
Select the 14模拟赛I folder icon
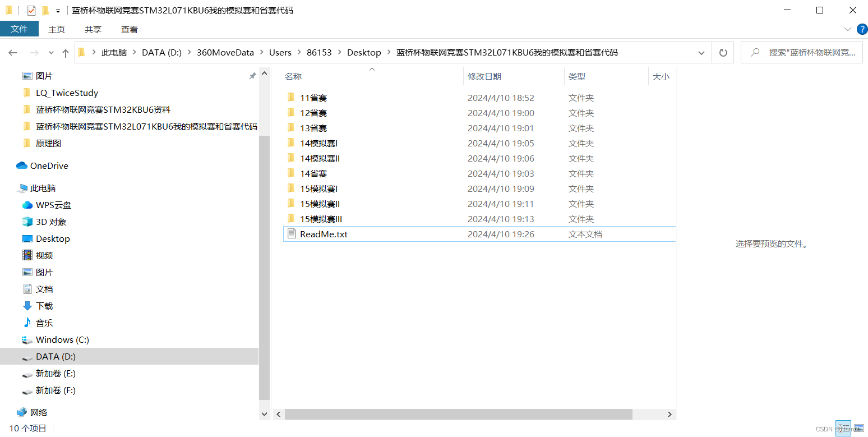(291, 143)
